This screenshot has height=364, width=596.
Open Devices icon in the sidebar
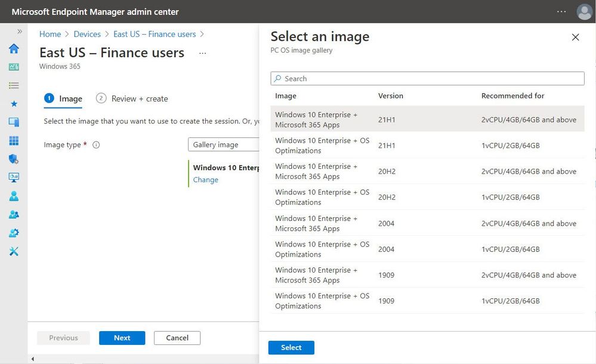click(x=14, y=122)
